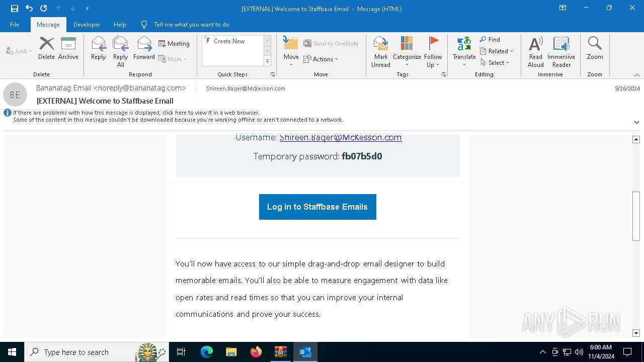Image resolution: width=644 pixels, height=362 pixels.
Task: Open the Select dropdown
Action: click(x=495, y=63)
